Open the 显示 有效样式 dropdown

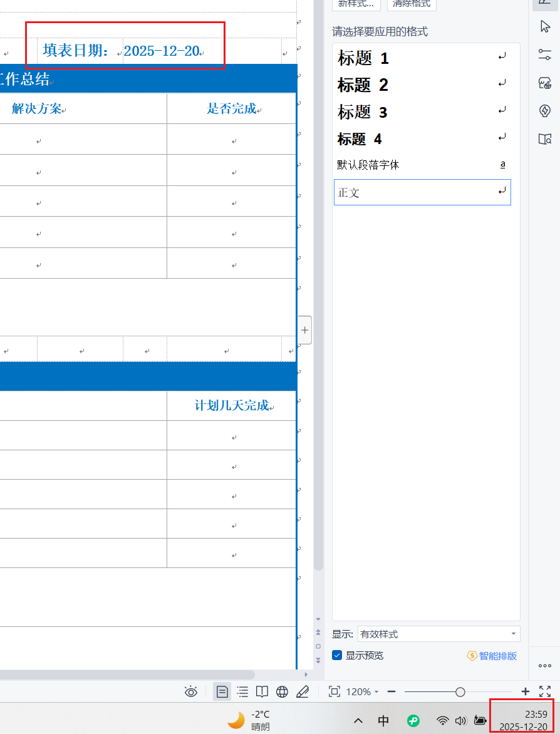pyautogui.click(x=438, y=634)
